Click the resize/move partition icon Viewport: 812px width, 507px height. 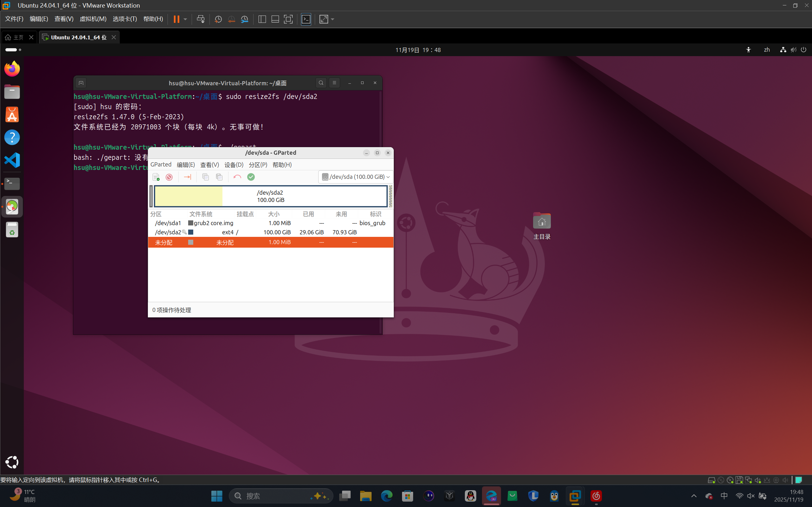pos(187,177)
